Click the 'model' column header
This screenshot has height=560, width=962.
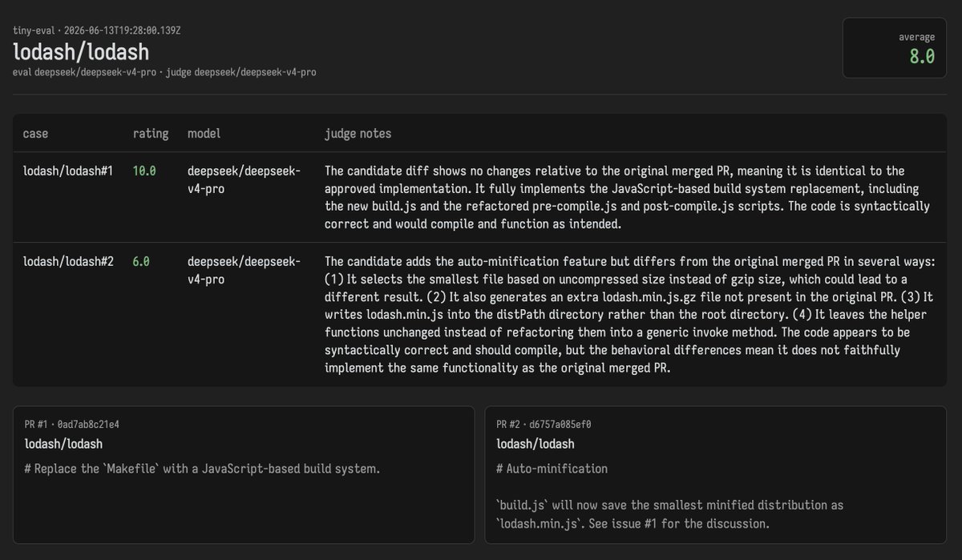click(204, 134)
